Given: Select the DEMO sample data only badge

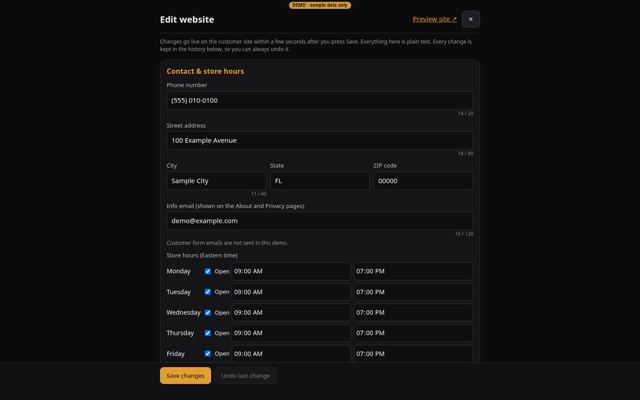Looking at the screenshot, I should point(320,5).
